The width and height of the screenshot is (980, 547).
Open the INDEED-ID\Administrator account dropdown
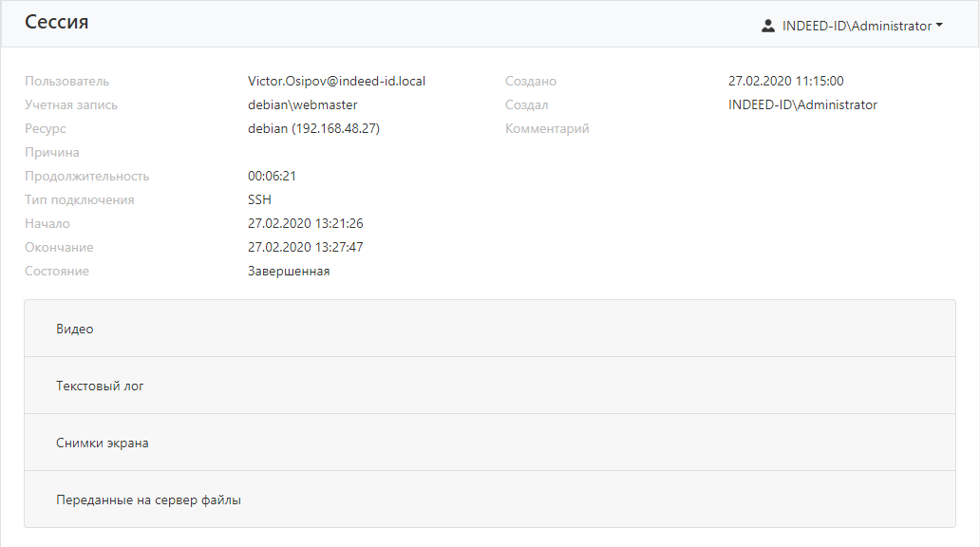852,26
